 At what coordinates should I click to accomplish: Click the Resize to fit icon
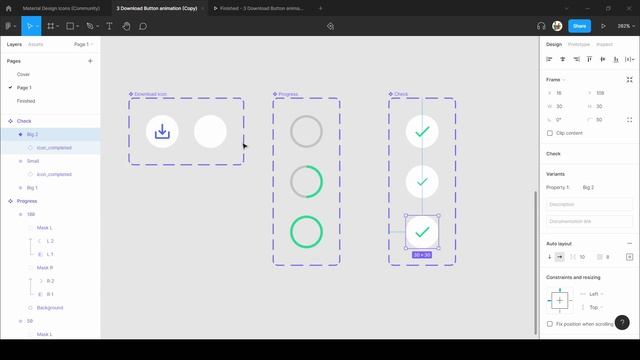pyautogui.click(x=629, y=80)
